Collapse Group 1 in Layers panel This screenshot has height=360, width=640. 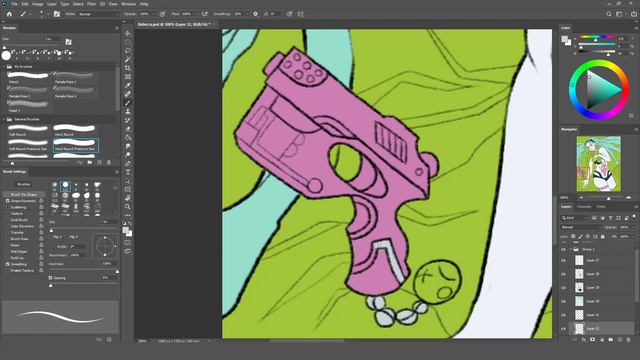click(571, 249)
